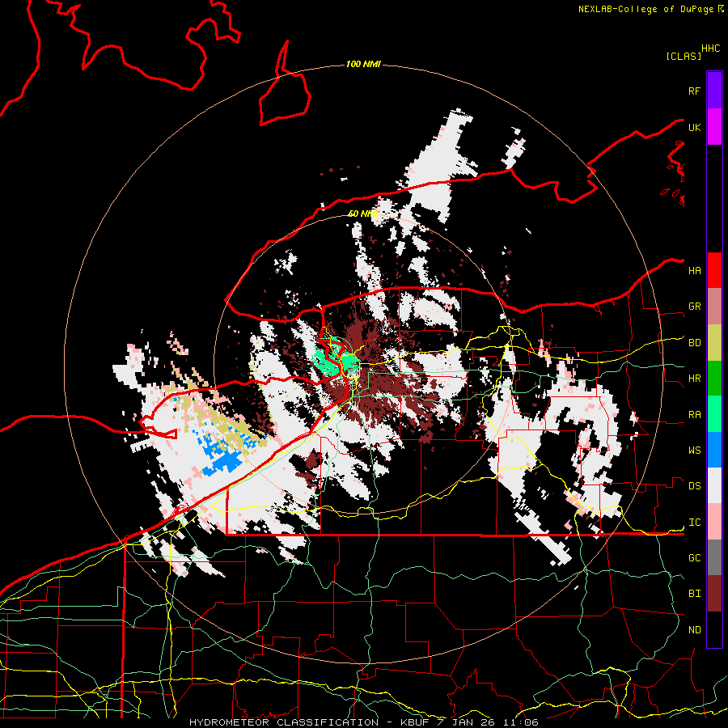The height and width of the screenshot is (728, 728).
Task: Click the BI legend label
Action: [694, 594]
